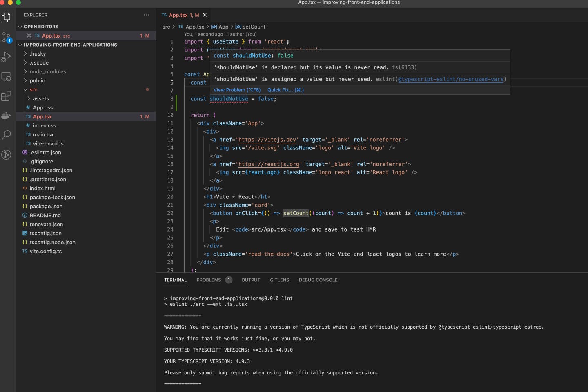Open the Extensions view
Image resolution: width=588 pixels, height=392 pixels.
pyautogui.click(x=7, y=96)
